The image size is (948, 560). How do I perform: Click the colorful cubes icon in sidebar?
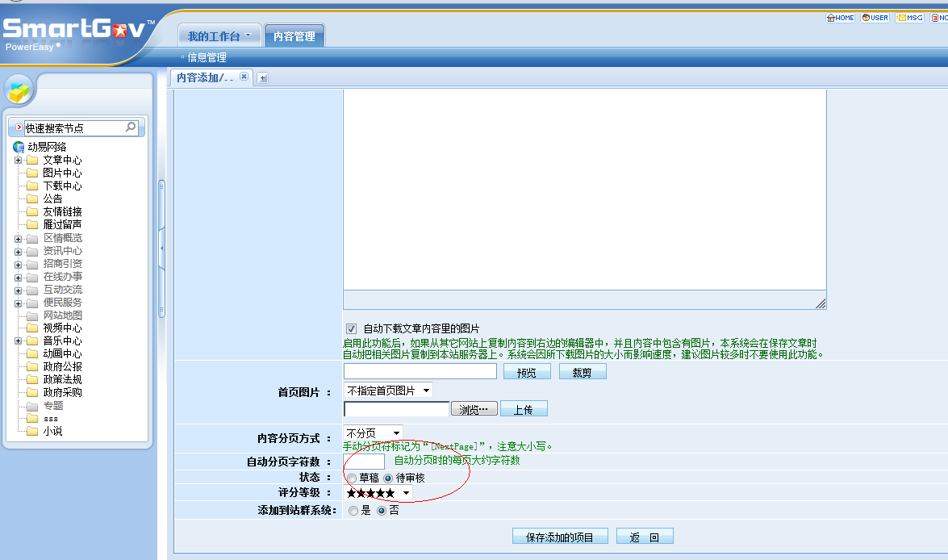(19, 91)
